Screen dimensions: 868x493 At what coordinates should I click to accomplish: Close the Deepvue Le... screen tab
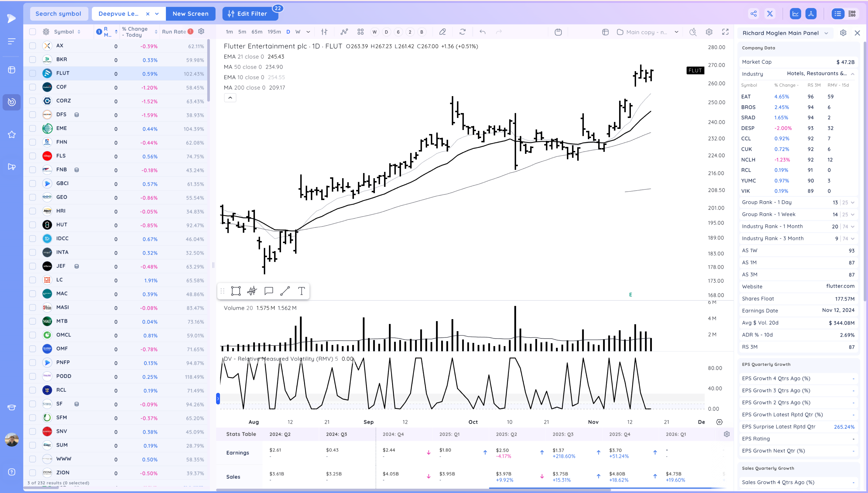[148, 14]
